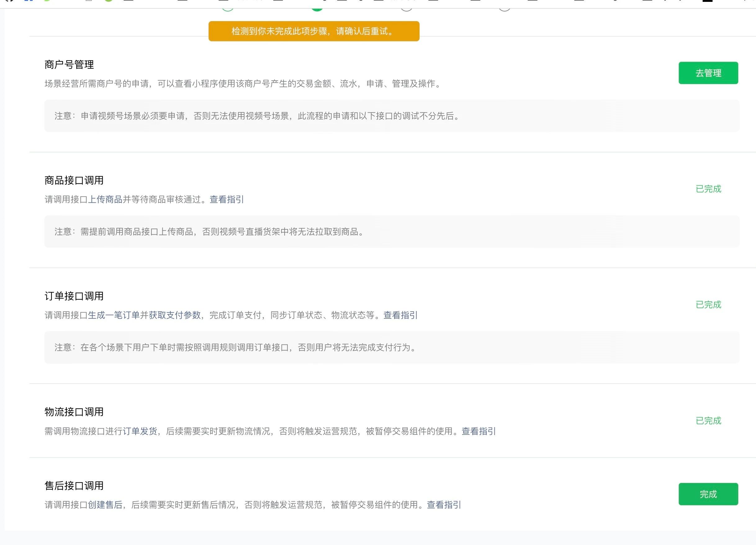Image resolution: width=756 pixels, height=545 pixels.
Task: Click the 创建售后 link
Action: tap(105, 505)
